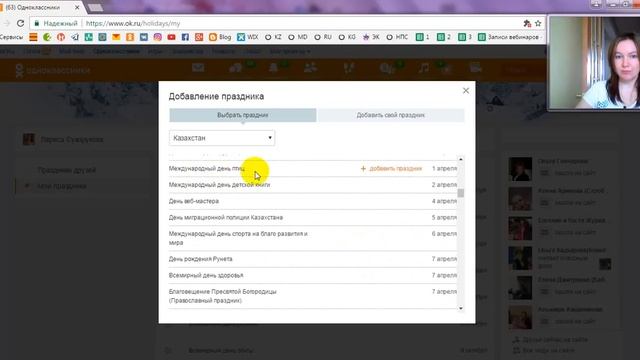Switch to Добавить свой праздник tab
This screenshot has height=360, width=640.
coord(391,115)
